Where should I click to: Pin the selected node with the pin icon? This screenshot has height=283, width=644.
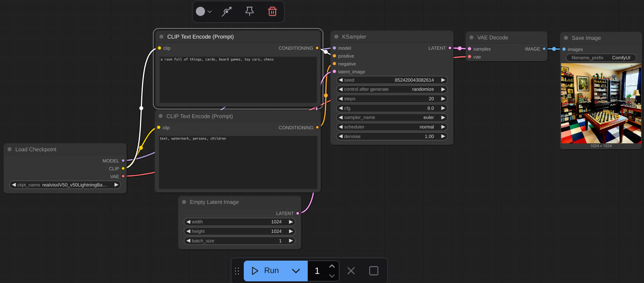click(250, 11)
